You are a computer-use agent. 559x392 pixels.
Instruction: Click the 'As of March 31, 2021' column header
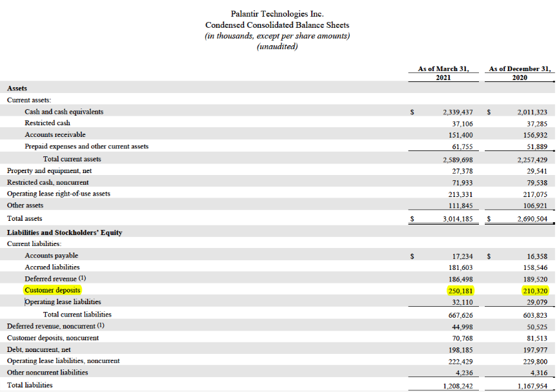point(443,73)
